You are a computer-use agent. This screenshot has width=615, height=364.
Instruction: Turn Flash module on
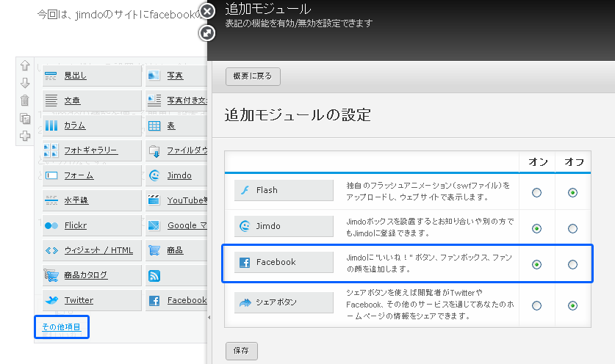click(x=536, y=192)
